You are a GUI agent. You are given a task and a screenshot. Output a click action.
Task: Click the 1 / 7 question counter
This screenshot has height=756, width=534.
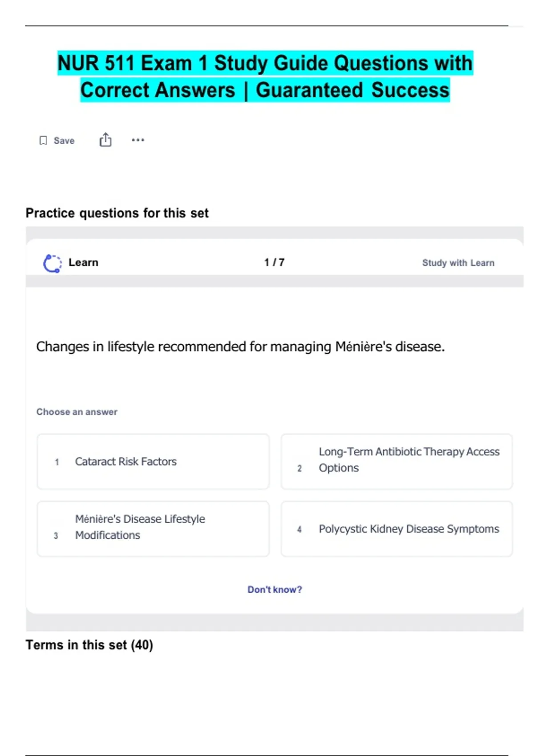pyautogui.click(x=274, y=262)
